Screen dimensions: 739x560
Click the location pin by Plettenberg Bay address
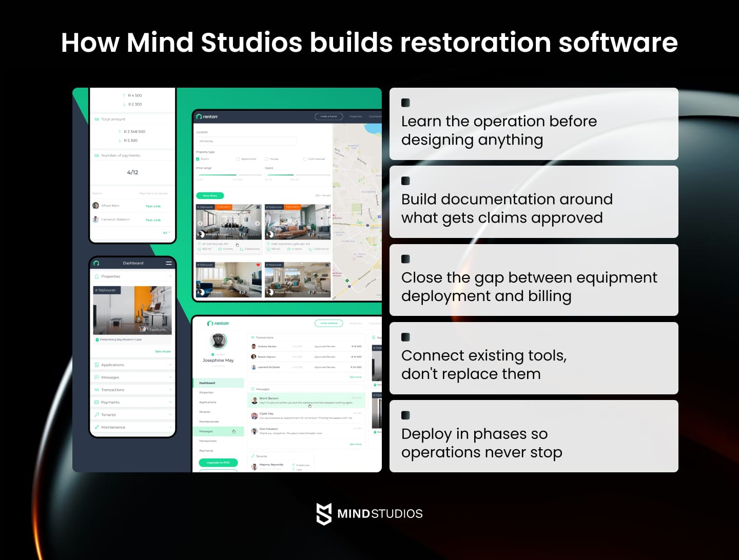pos(97,339)
